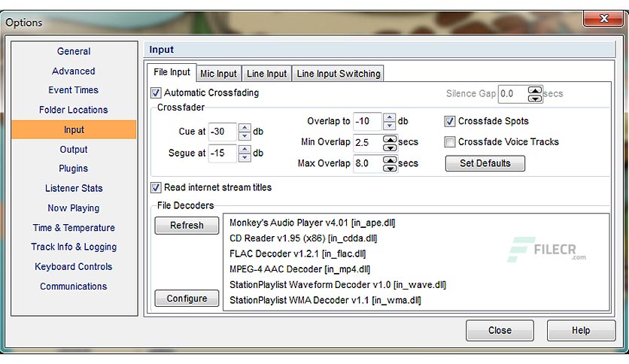Image resolution: width=629 pixels, height=364 pixels.
Task: Select Advanced in the options sidebar
Action: [x=74, y=71]
